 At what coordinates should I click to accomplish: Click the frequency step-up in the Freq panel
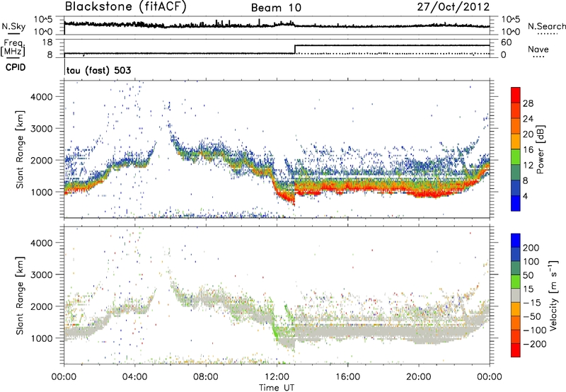[x=295, y=49]
